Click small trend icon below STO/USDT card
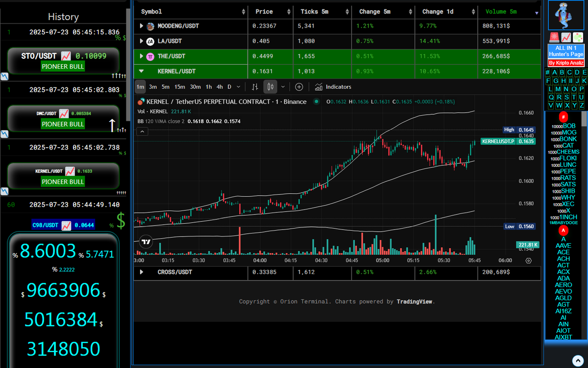 [x=4, y=77]
